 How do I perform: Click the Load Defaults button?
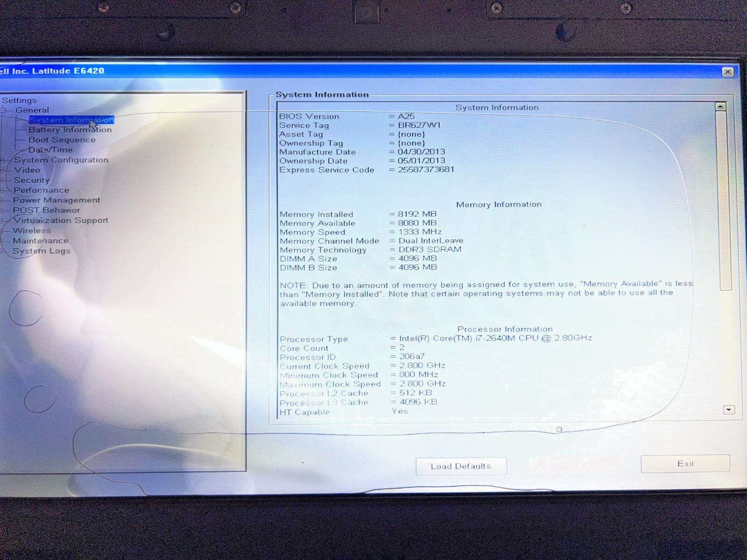tap(461, 466)
